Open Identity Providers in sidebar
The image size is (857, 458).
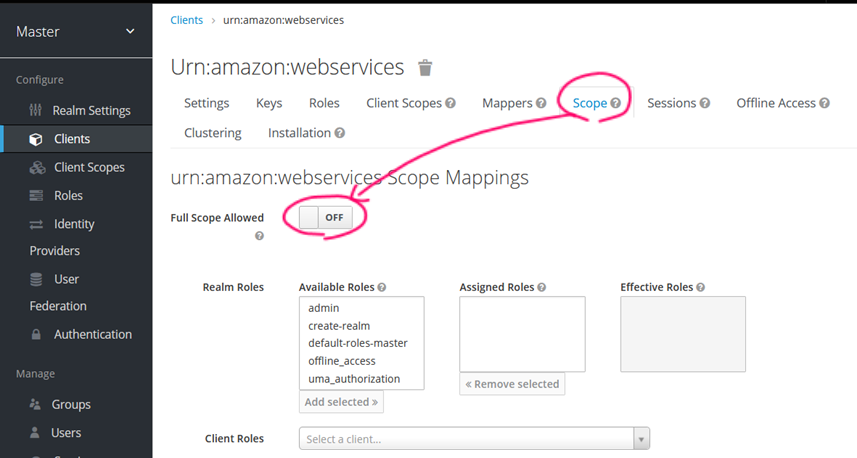click(x=62, y=237)
